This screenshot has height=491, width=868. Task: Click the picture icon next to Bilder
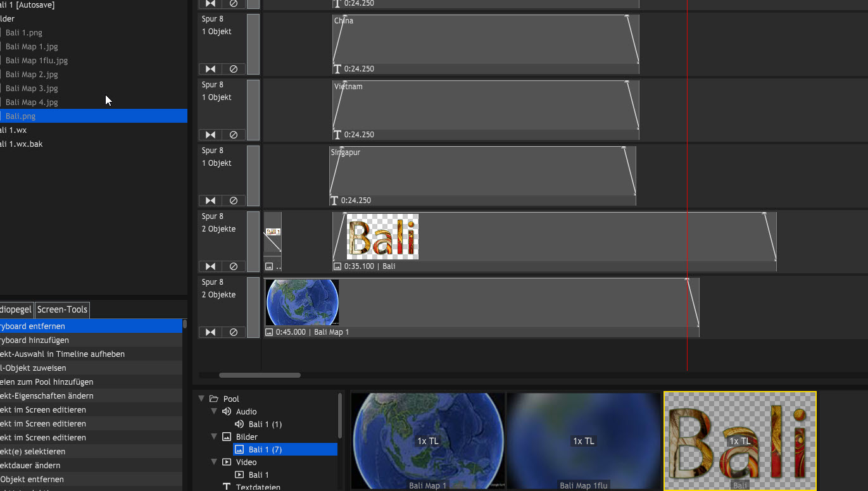point(227,437)
